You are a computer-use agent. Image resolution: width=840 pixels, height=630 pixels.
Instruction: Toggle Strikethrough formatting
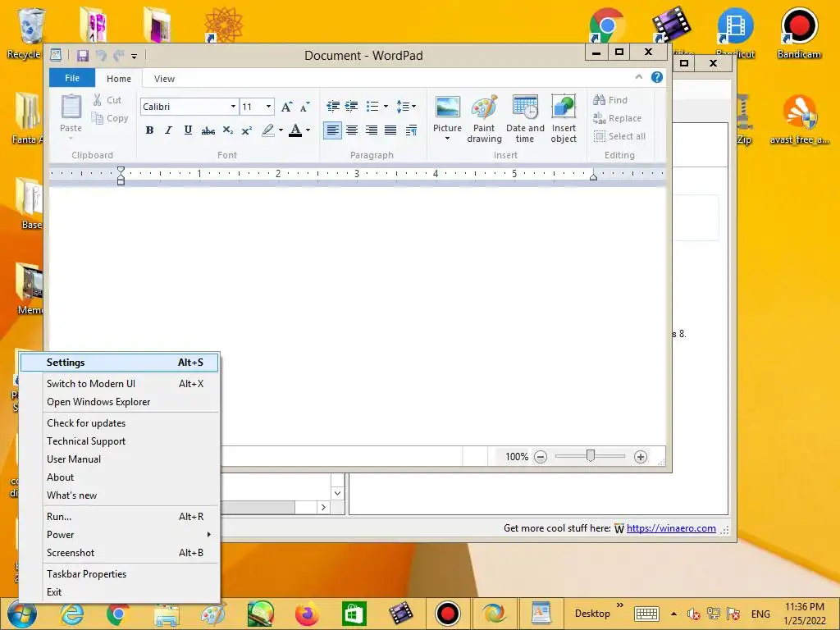point(208,130)
